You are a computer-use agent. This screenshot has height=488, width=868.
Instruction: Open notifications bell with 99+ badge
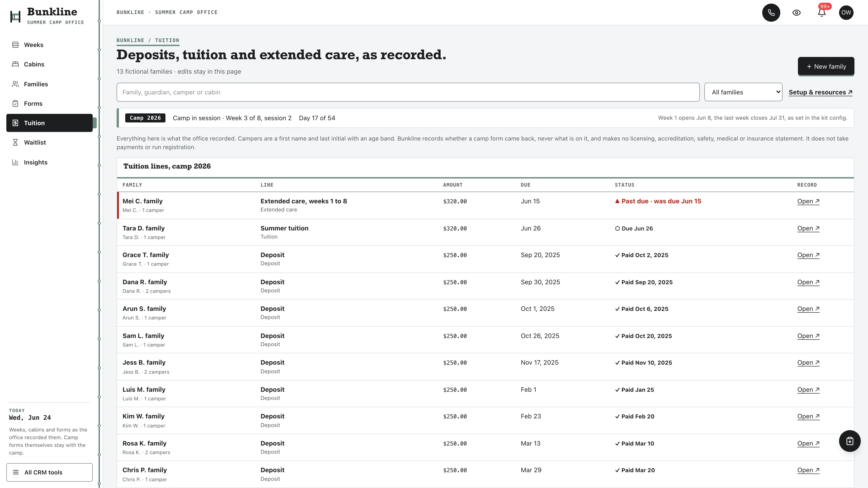tap(822, 13)
